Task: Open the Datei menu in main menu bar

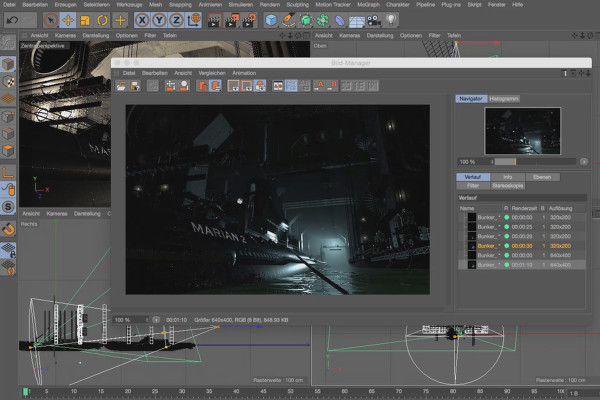Action: click(x=9, y=5)
